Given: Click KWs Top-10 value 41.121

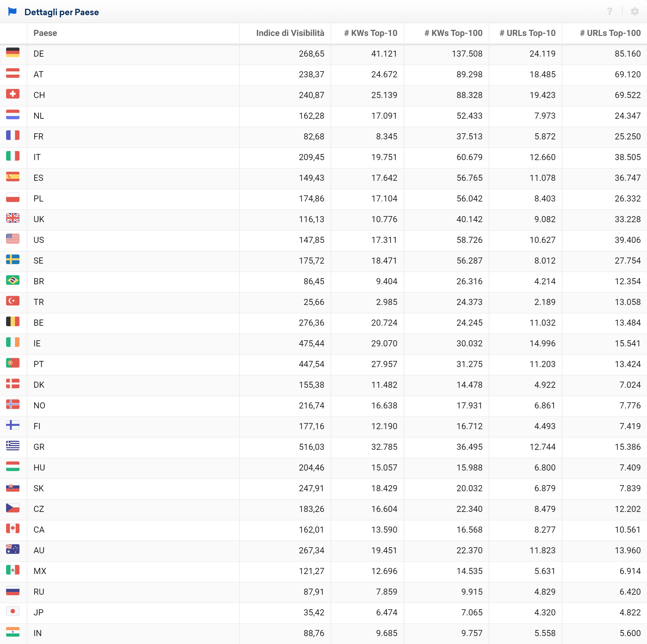Looking at the screenshot, I should (x=384, y=54).
